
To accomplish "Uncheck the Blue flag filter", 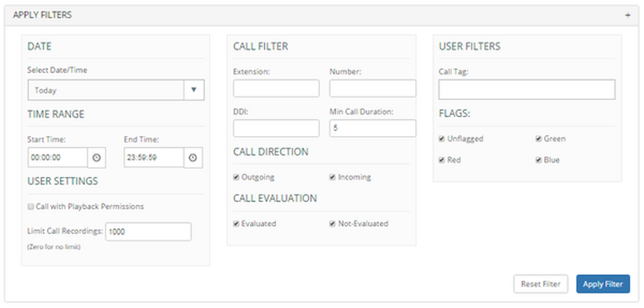I will click(538, 160).
